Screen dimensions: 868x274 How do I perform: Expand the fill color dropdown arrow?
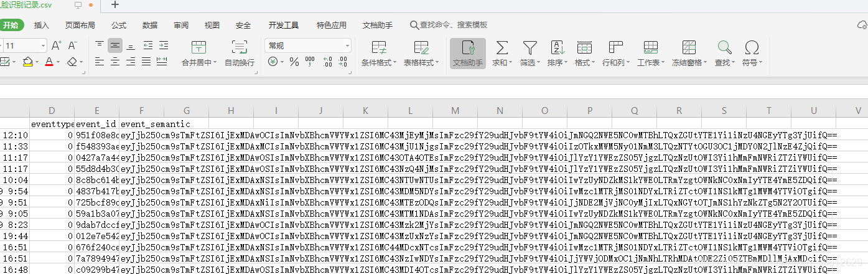(x=37, y=62)
